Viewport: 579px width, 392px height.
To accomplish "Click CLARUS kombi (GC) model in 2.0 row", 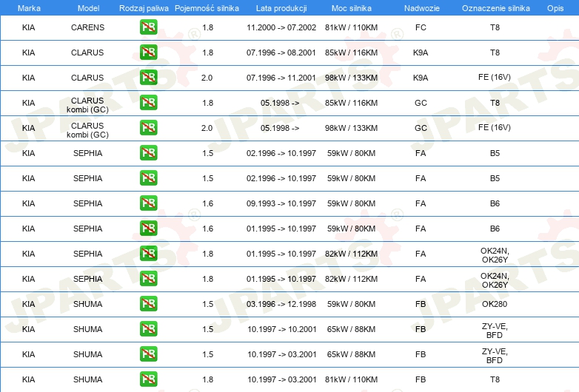I will 87,130.
